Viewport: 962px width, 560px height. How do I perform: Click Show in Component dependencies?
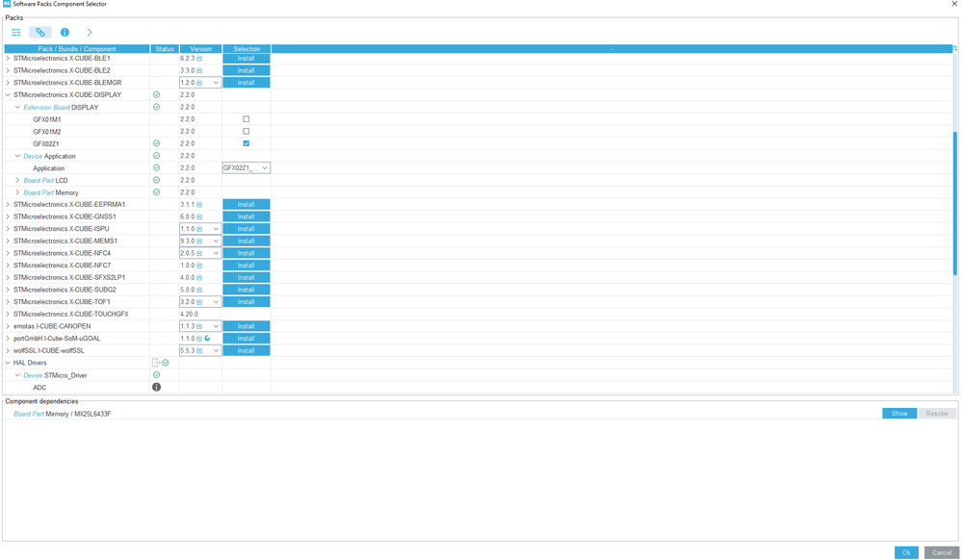point(899,414)
